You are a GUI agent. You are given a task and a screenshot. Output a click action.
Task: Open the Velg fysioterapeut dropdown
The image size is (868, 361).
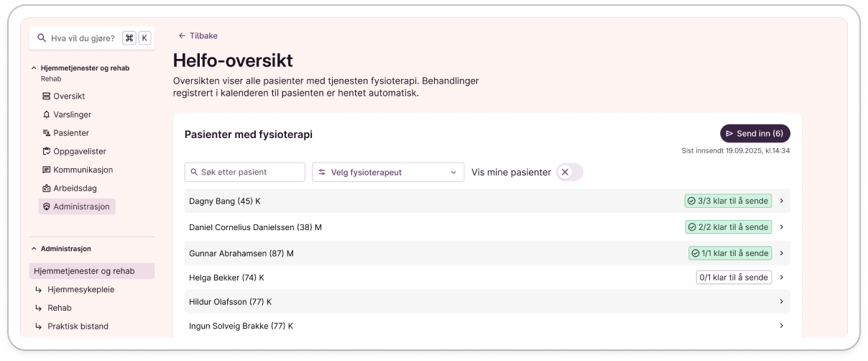(387, 173)
